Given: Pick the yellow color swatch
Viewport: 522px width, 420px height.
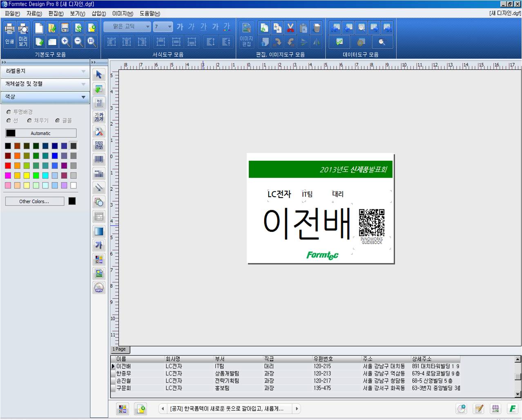Looking at the screenshot, I should 27,176.
